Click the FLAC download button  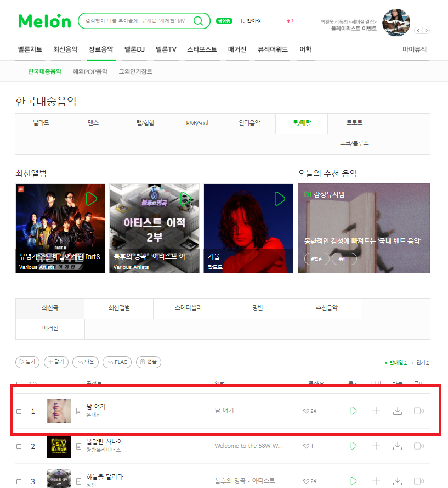click(117, 362)
